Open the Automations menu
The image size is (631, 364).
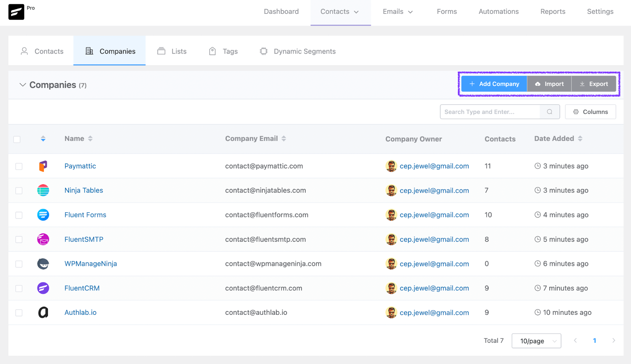coord(498,12)
